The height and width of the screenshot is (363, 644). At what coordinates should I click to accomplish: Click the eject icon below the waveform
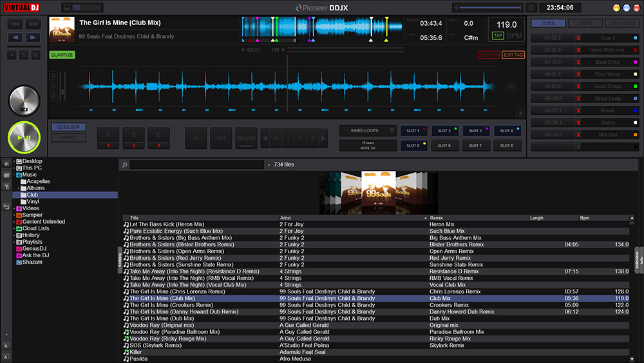(520, 113)
